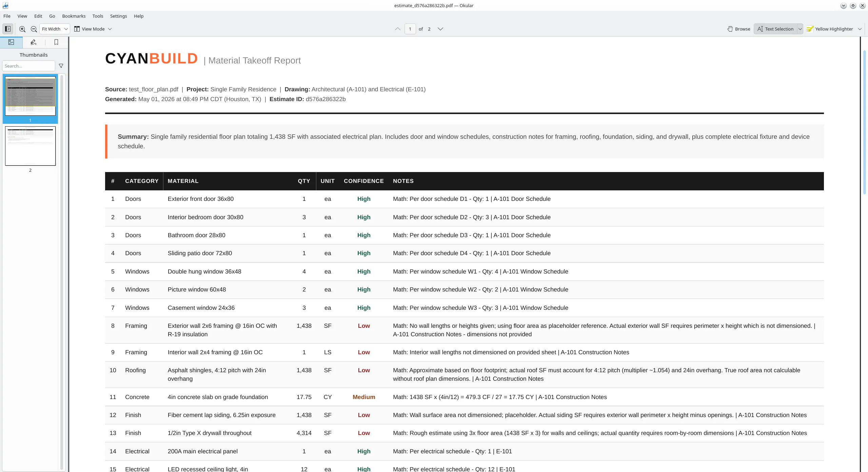The width and height of the screenshot is (868, 472).
Task: Click quantity '17.75' in Concrete row
Action: pos(304,397)
